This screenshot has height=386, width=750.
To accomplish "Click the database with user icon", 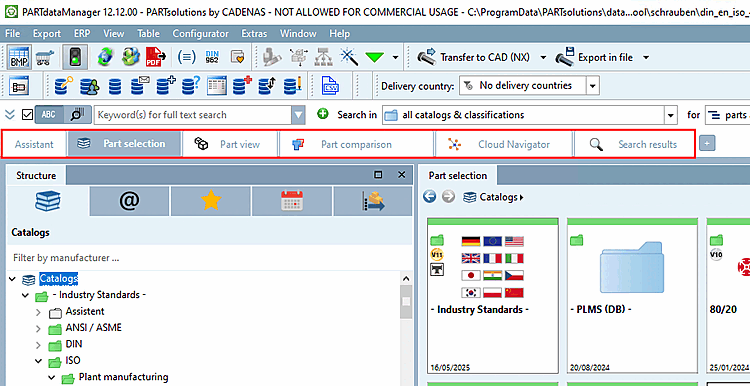I will (89, 87).
